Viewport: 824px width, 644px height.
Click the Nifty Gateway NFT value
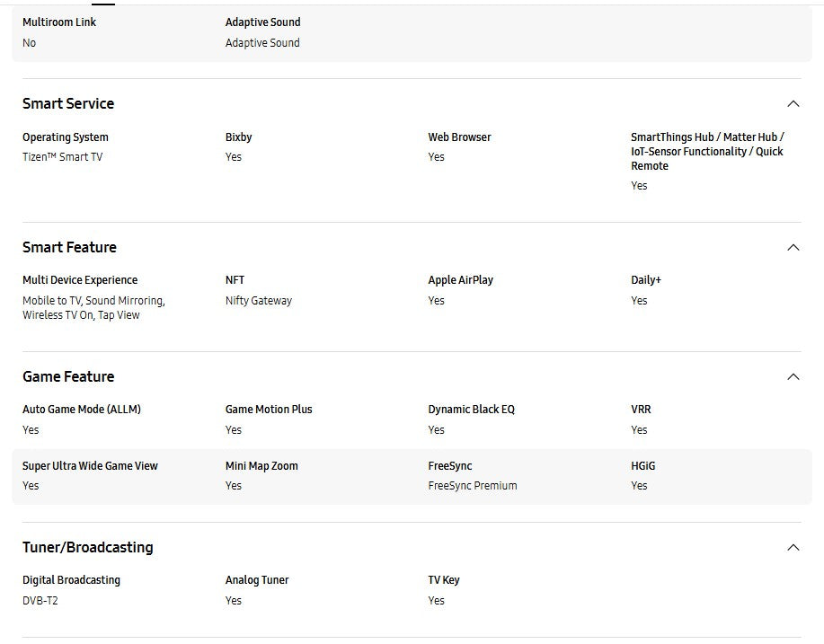tap(258, 301)
